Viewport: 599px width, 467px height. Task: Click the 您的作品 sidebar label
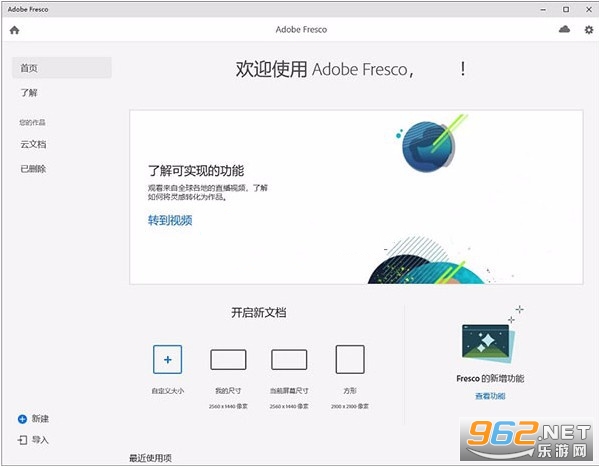coord(32,122)
